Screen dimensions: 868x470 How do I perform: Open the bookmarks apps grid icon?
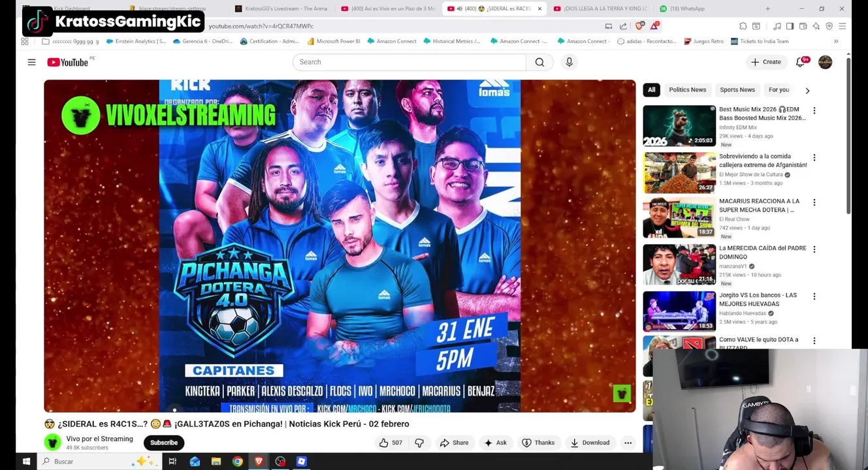point(25,41)
